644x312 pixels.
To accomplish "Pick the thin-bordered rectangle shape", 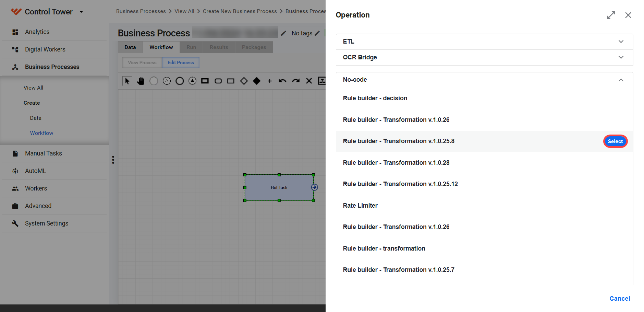I will point(231,81).
